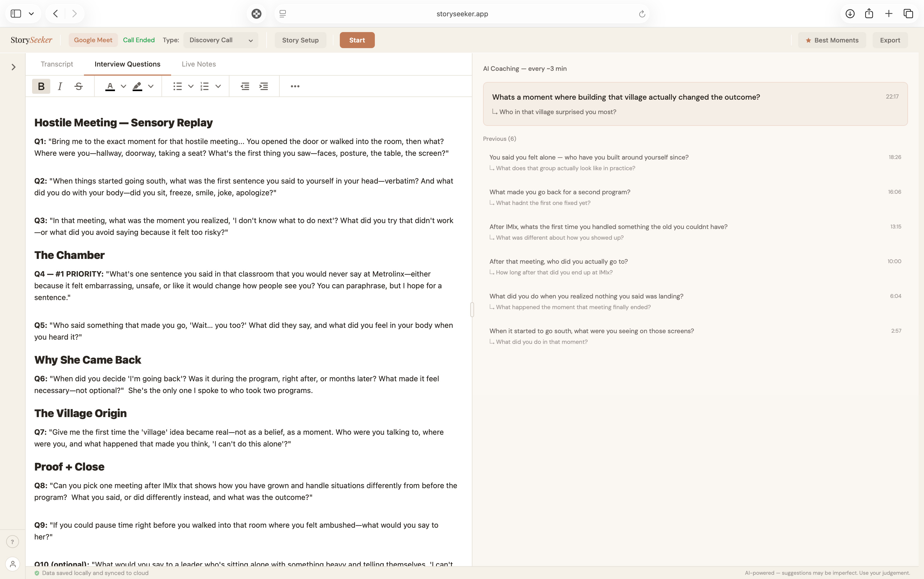Toggle strikethrough formatting
924x579 pixels.
(x=79, y=86)
